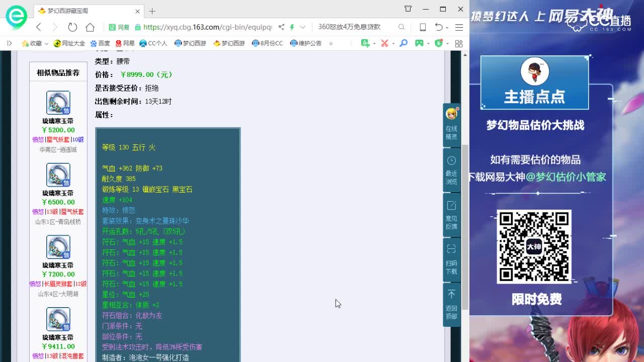Open the home page via the house icon
644x362 pixels.
click(90, 27)
